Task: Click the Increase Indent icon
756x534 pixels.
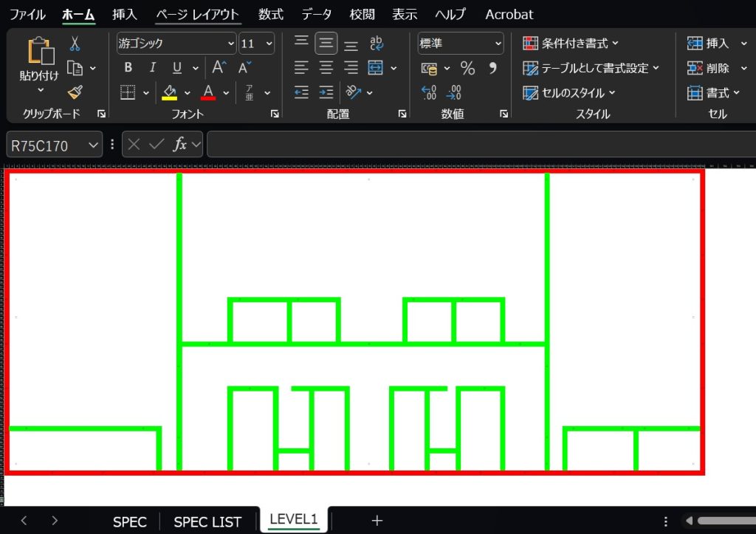Action: (326, 93)
